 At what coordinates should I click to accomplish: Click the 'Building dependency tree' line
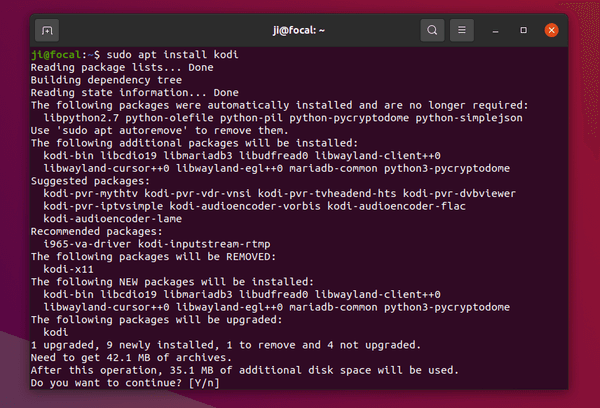(x=106, y=80)
